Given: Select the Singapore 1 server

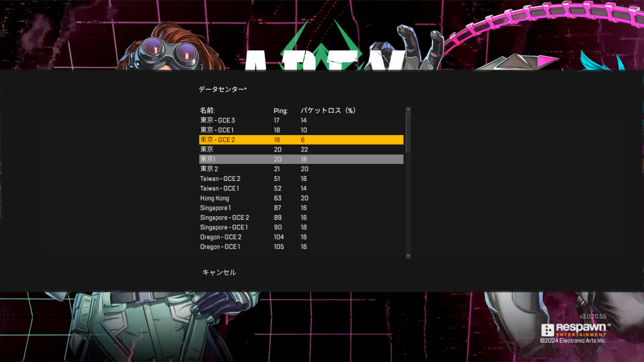Looking at the screenshot, I should click(x=216, y=207).
